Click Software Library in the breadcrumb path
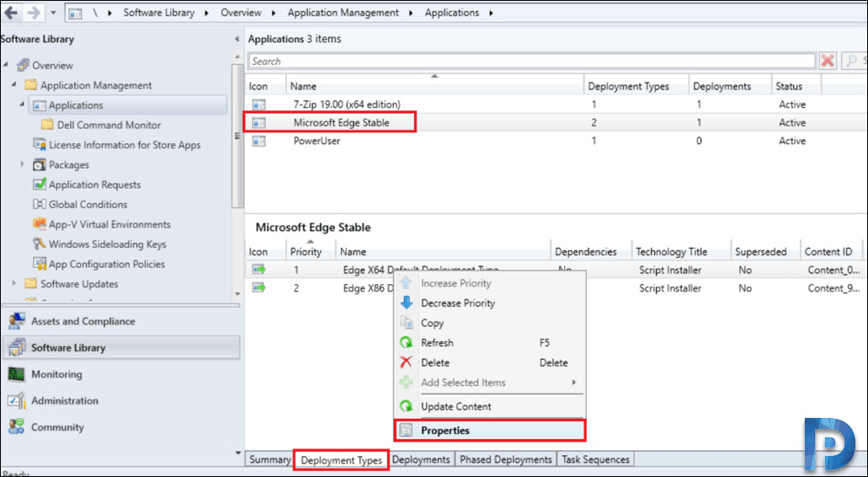 (158, 13)
